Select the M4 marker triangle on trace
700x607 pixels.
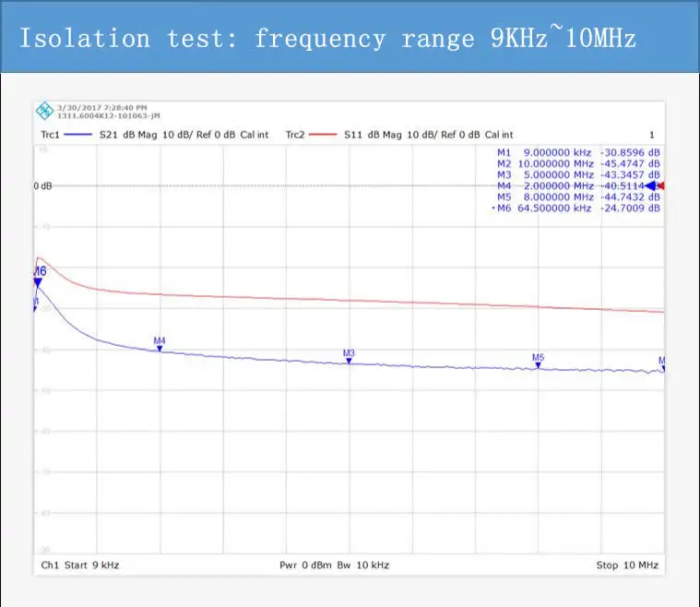pyautogui.click(x=160, y=349)
